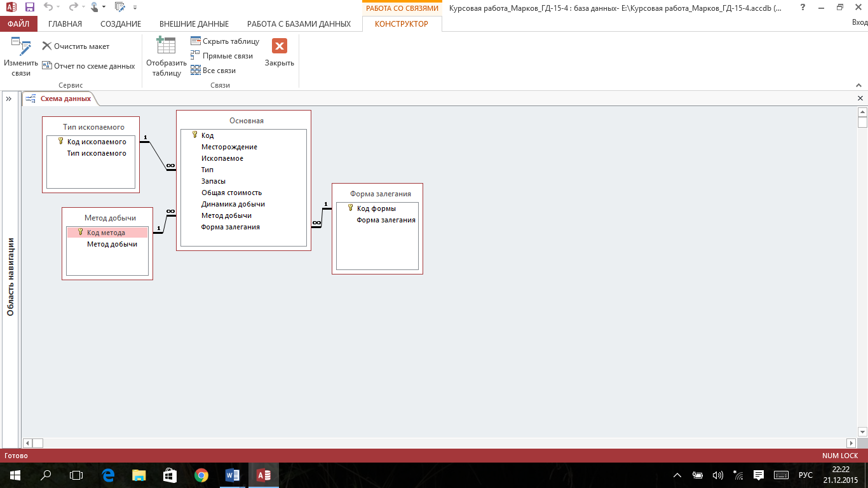Viewport: 868px width, 488px height.
Task: Click the Save icon in quick access toolbar
Action: pyautogui.click(x=30, y=8)
